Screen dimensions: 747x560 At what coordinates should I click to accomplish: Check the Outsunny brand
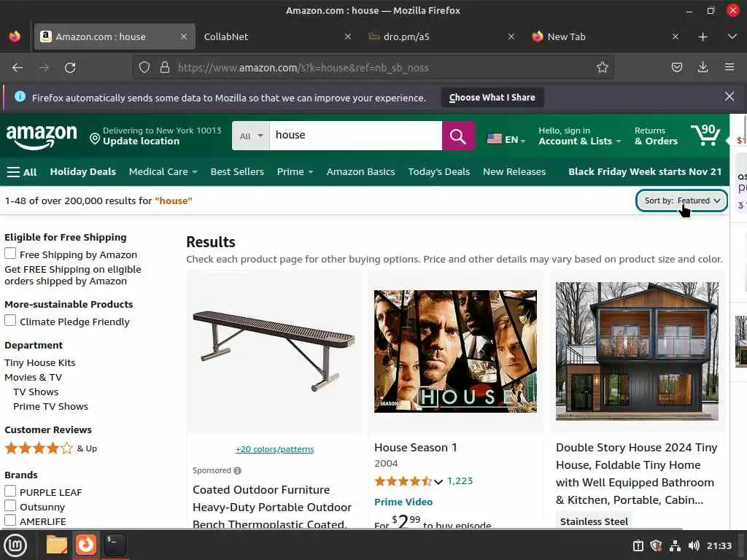pos(10,506)
